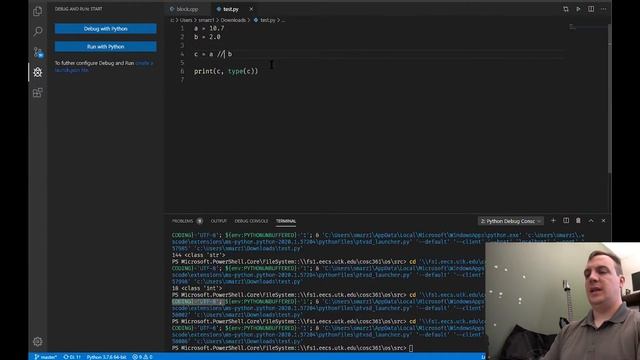Screen dimensions: 640x360
Task: Switch to the test.py editor tab
Action: click(x=231, y=9)
